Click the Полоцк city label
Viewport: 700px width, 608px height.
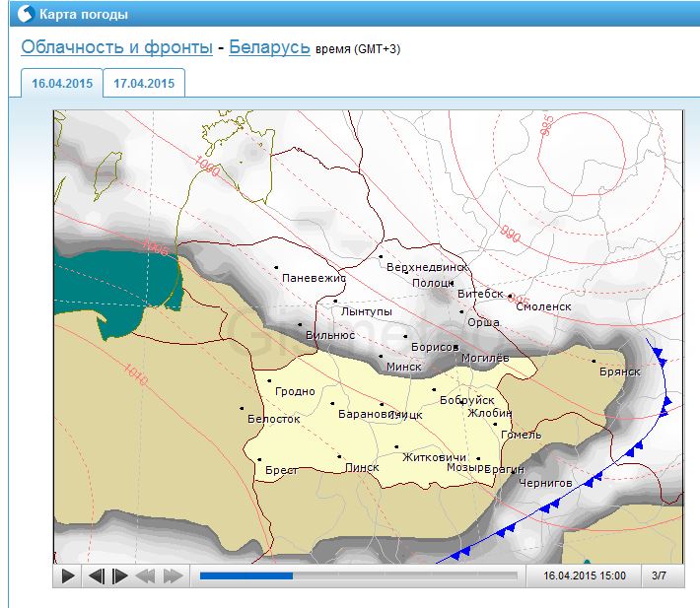pos(433,283)
